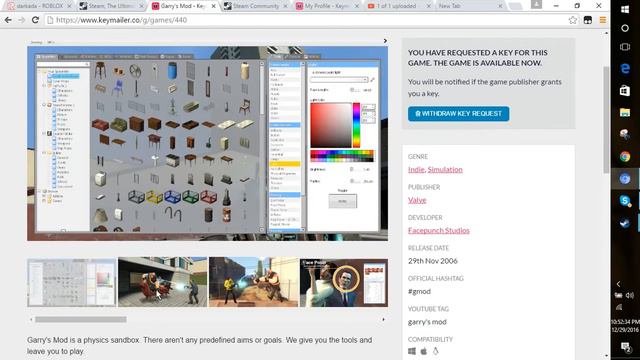Close the Steam Community tab

click(x=285, y=6)
